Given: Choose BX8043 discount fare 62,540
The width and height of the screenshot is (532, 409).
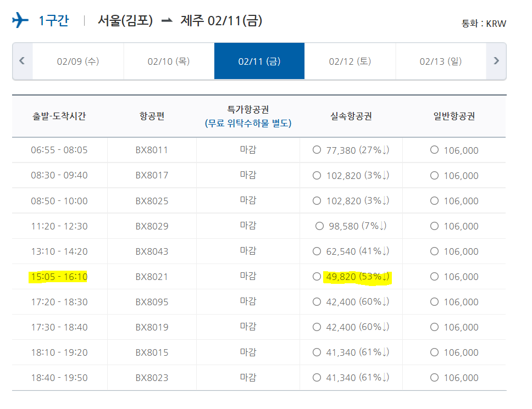Looking at the screenshot, I should pos(317,251).
